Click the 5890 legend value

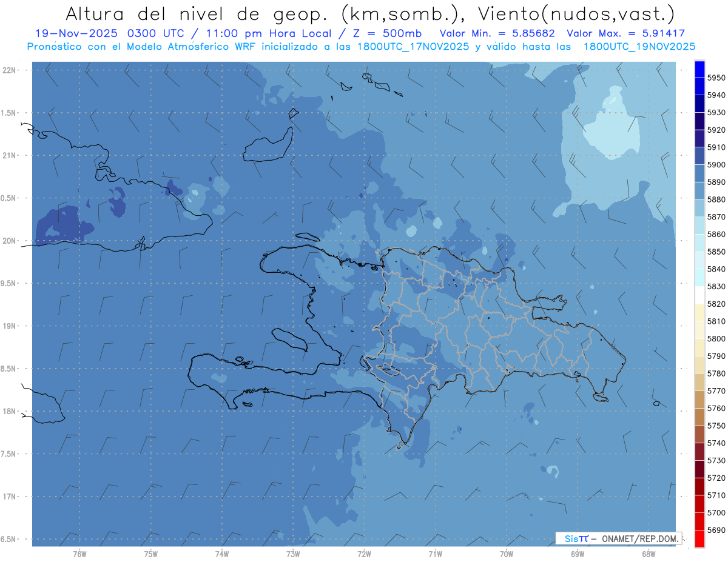pyautogui.click(x=716, y=182)
